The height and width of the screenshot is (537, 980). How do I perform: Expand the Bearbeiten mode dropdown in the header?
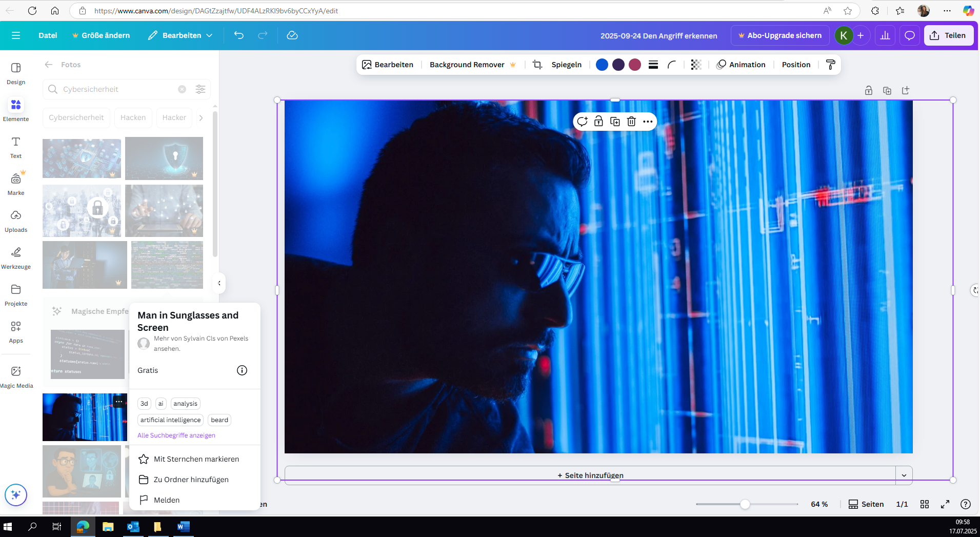[180, 35]
